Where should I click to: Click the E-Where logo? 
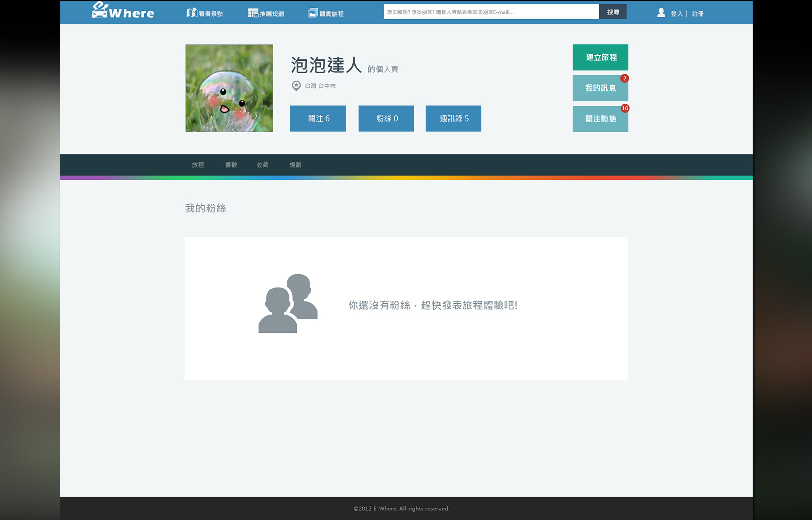click(x=123, y=11)
